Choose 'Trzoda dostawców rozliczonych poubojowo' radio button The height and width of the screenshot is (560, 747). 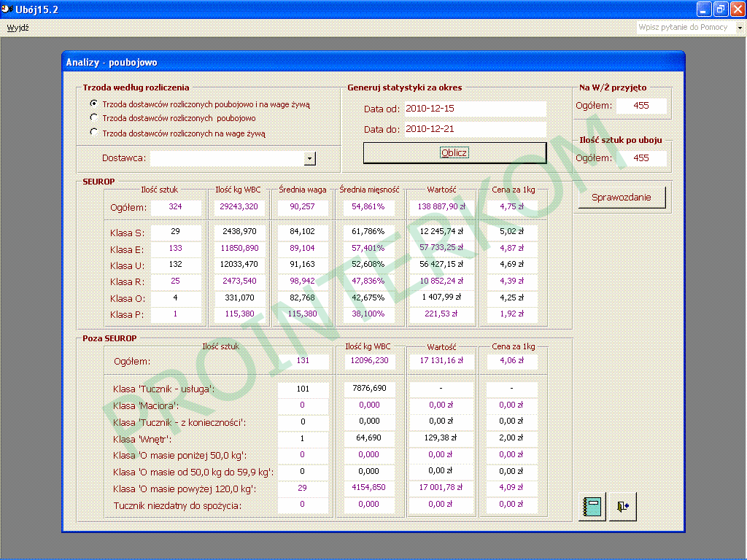(x=93, y=117)
